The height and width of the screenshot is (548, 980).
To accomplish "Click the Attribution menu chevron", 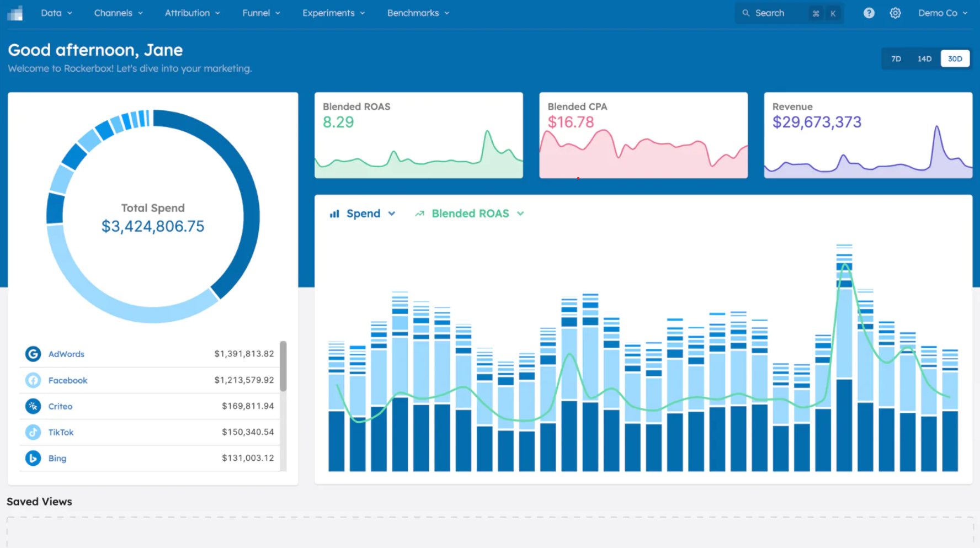I will [x=217, y=13].
